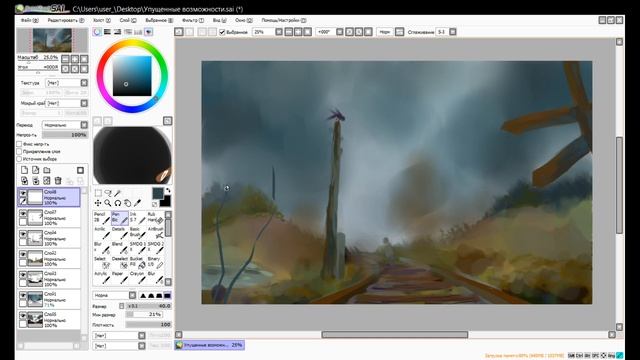Image resolution: width=640 pixels, height=360 pixels.
Task: Select the lasso selection tool
Action: 108,193
